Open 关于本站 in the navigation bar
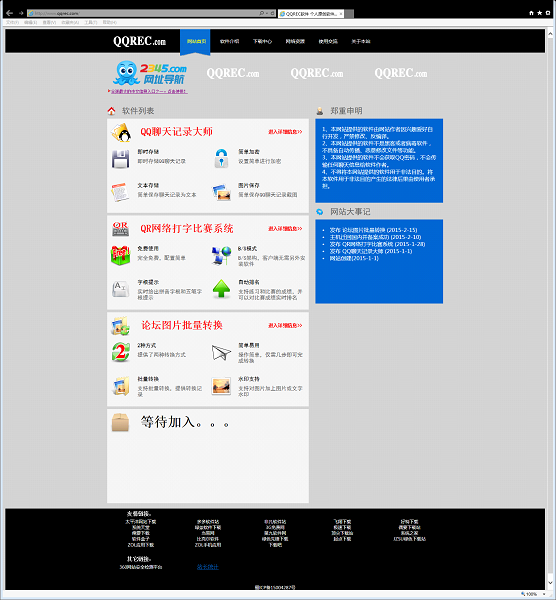 (361, 41)
